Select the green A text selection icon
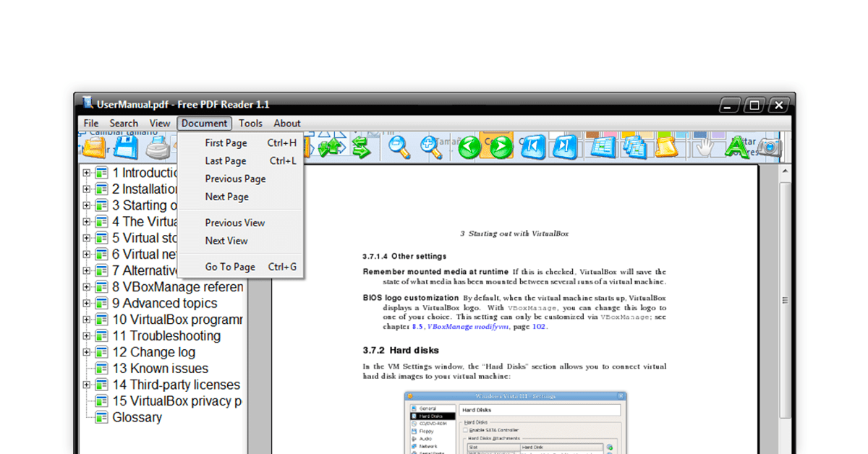Image resolution: width=868 pixels, height=454 pixels. pos(736,146)
